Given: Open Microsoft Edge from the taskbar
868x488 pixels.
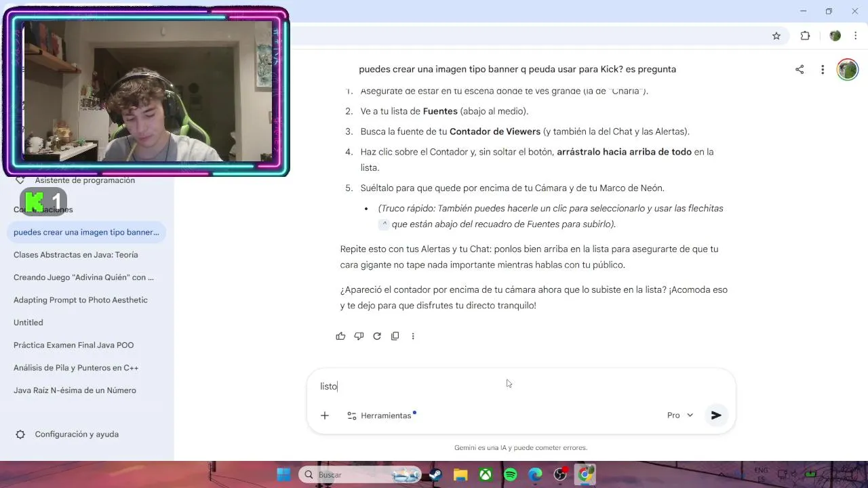Looking at the screenshot, I should point(536,474).
